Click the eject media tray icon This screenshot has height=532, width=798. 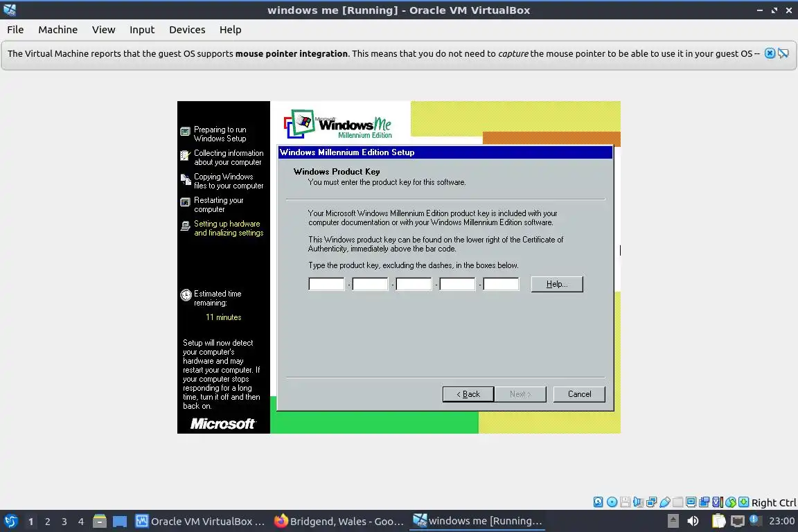673,521
